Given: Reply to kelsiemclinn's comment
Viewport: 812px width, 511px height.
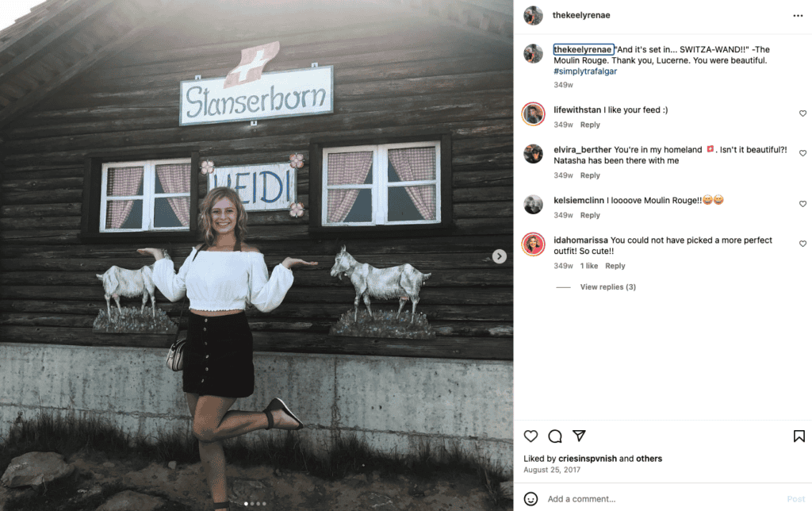Looking at the screenshot, I should coord(590,215).
